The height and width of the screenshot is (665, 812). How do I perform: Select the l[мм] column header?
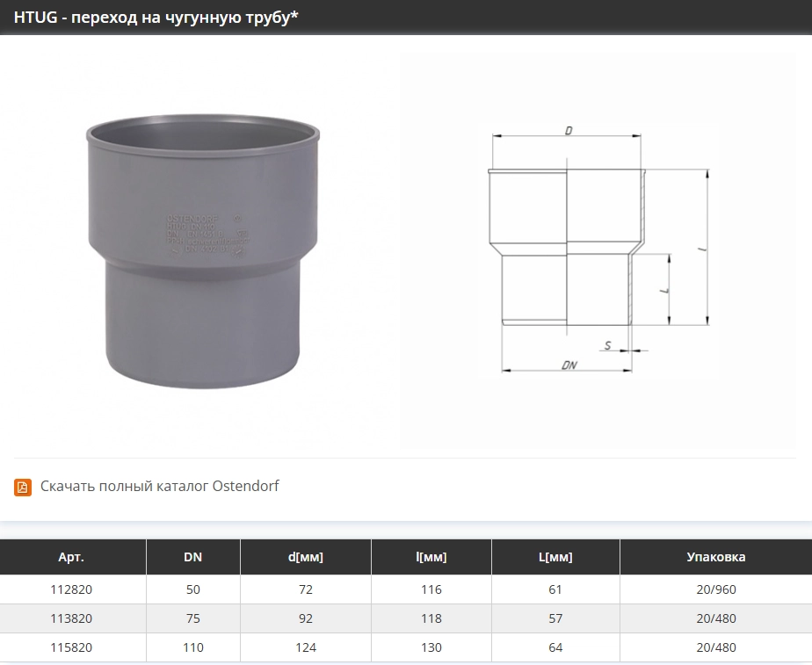pyautogui.click(x=431, y=557)
